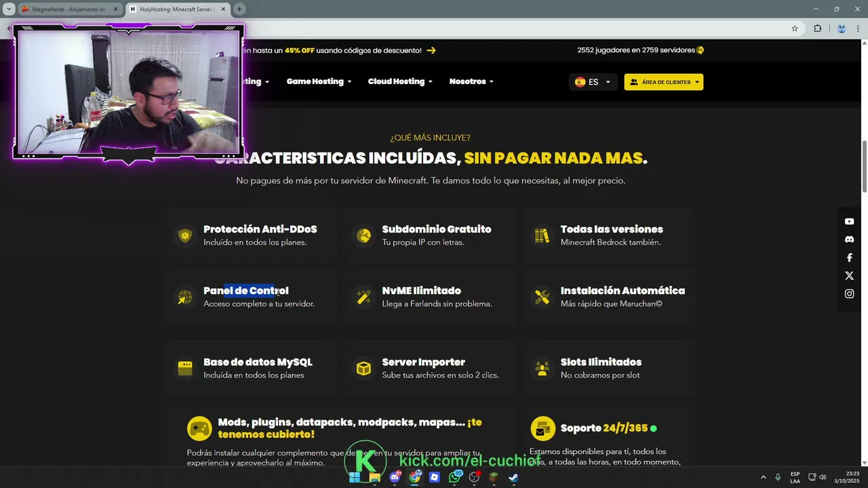Open Discord from the taskbar
Screen dimensions: 868x488
395,477
